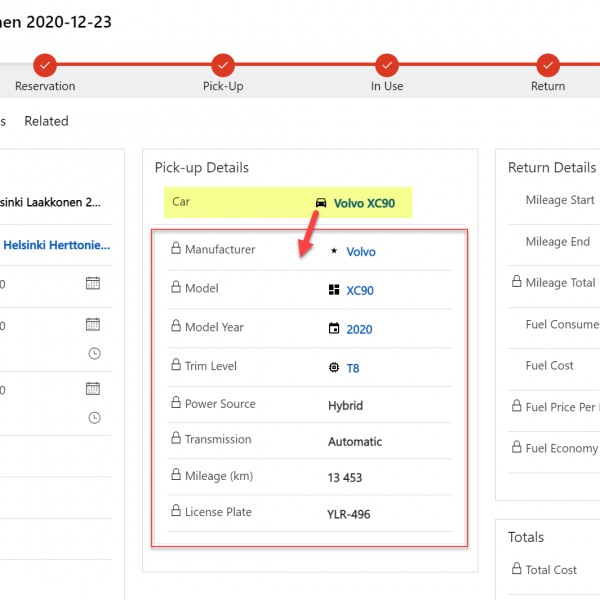Click the lock icon beside Fuel Price Per
The height and width of the screenshot is (600, 600).
[x=517, y=406]
